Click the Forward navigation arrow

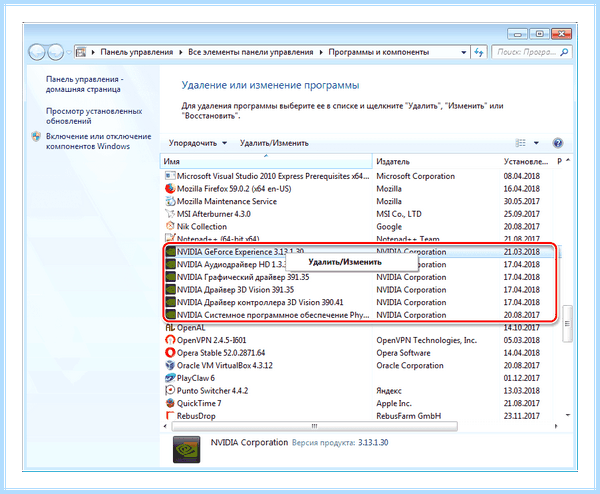(x=55, y=52)
